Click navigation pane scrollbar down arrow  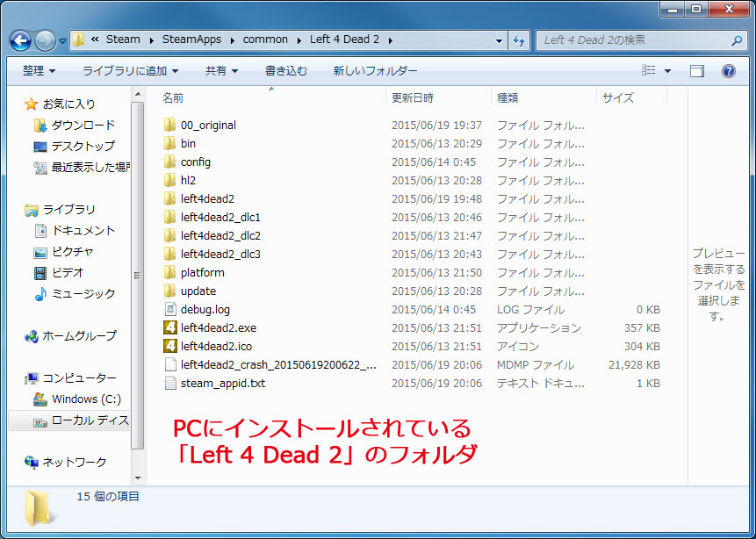pyautogui.click(x=138, y=478)
